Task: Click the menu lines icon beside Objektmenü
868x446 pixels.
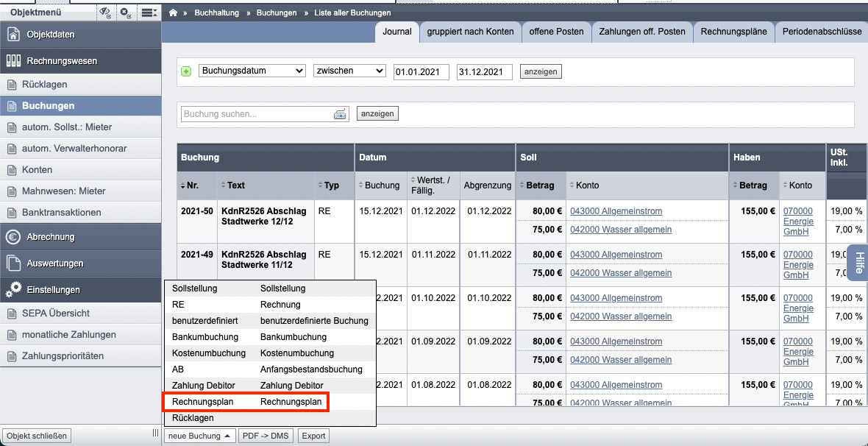Action: pos(149,12)
